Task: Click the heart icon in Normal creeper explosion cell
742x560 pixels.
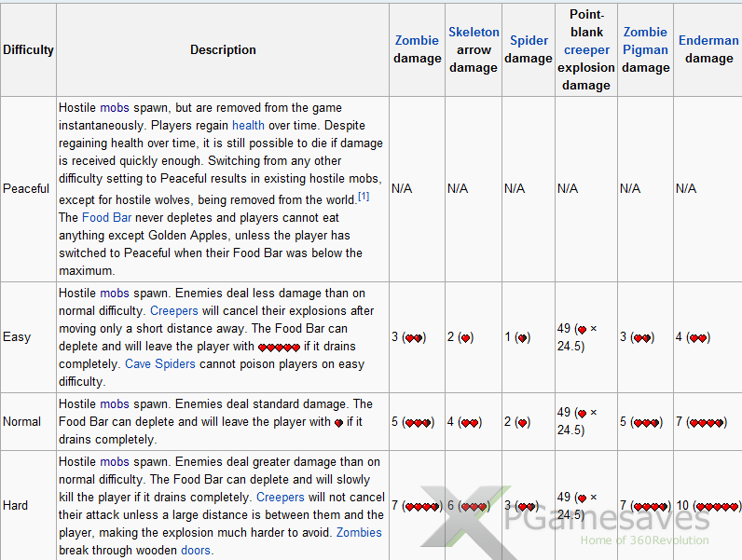Action: coord(582,413)
